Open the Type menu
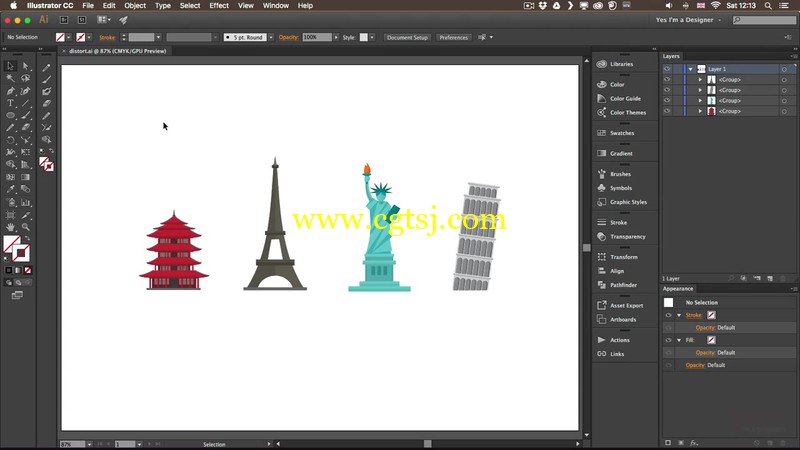800x450 pixels. point(163,6)
